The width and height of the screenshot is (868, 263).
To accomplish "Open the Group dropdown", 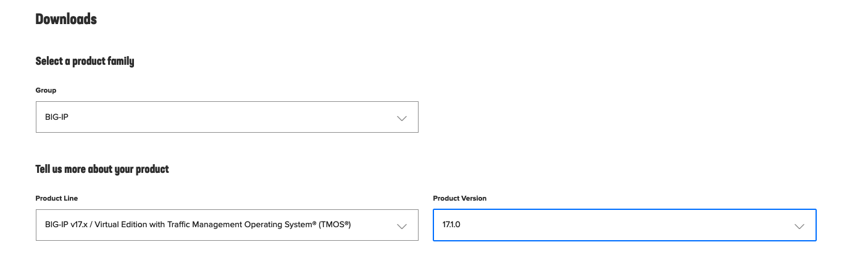I will point(227,117).
